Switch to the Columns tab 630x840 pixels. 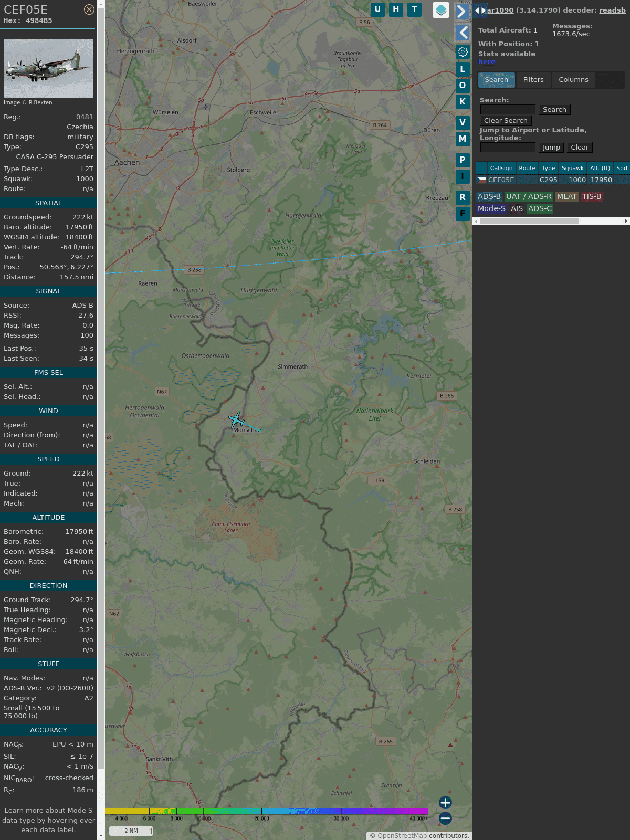[x=573, y=80]
